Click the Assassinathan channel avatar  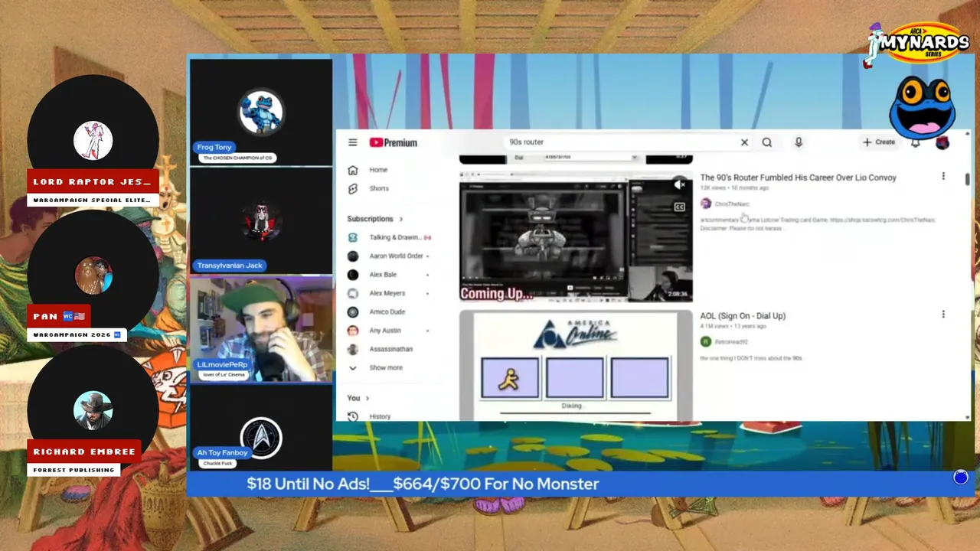point(352,349)
